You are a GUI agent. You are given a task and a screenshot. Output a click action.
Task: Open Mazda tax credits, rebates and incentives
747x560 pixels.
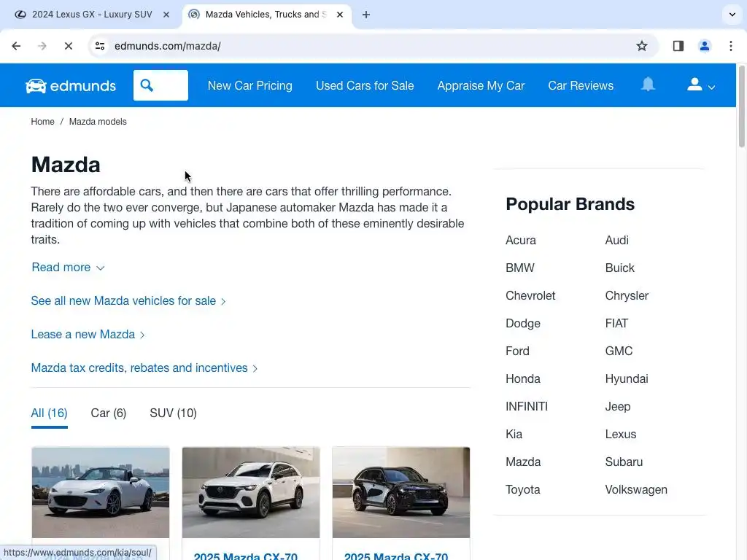(144, 368)
